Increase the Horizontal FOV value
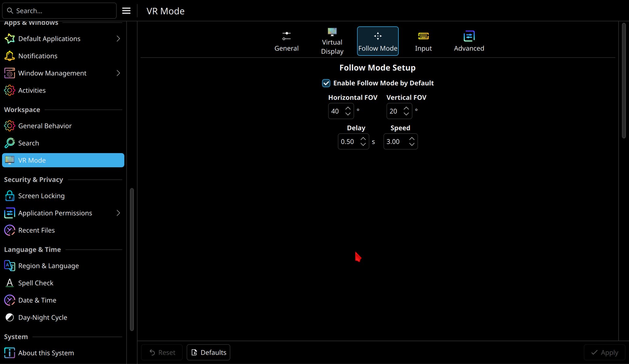 [348, 108]
